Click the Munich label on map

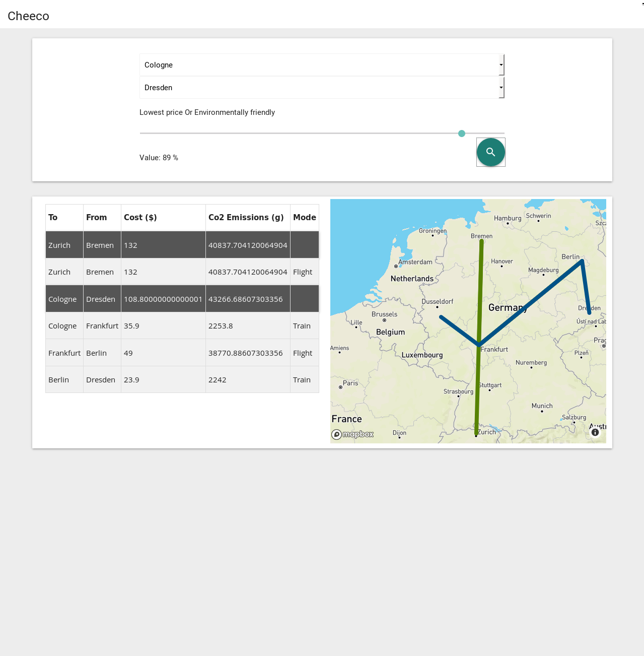(x=542, y=406)
